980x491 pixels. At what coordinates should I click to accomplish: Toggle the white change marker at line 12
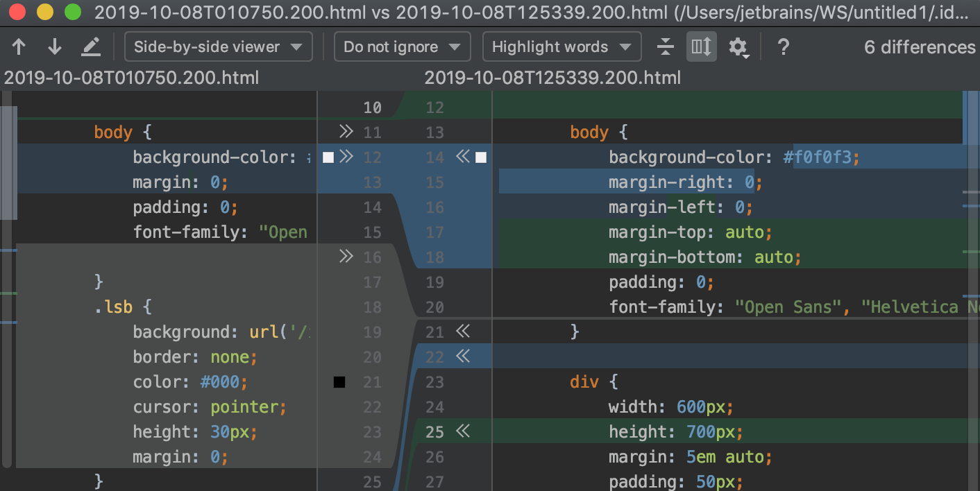328,157
